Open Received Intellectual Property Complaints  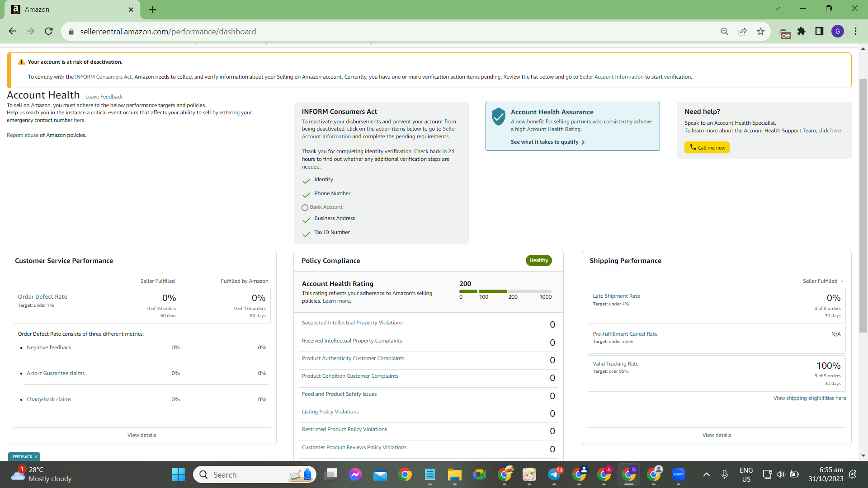pos(352,341)
